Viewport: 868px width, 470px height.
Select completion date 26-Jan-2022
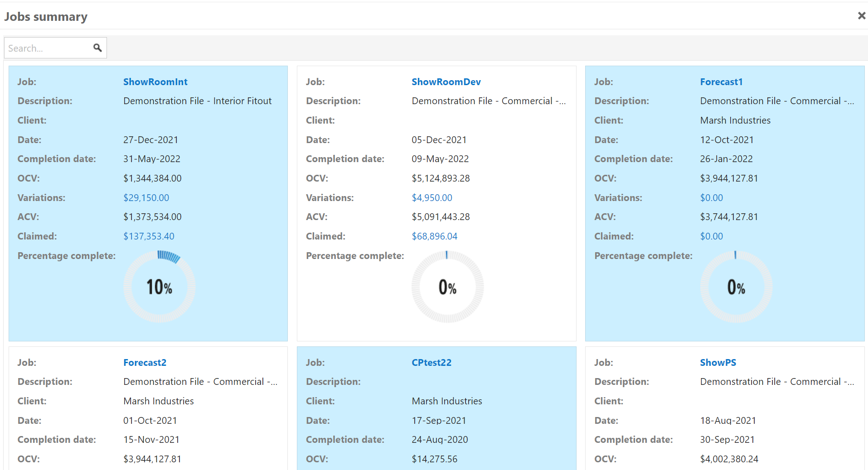(x=726, y=159)
